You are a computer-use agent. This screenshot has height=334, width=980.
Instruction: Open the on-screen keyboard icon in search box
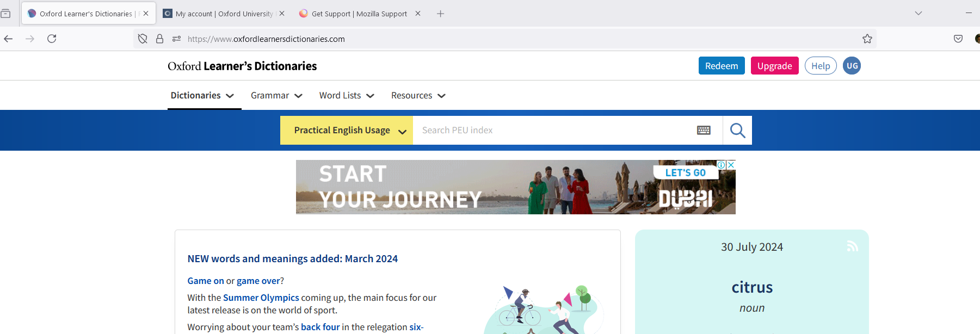[704, 130]
